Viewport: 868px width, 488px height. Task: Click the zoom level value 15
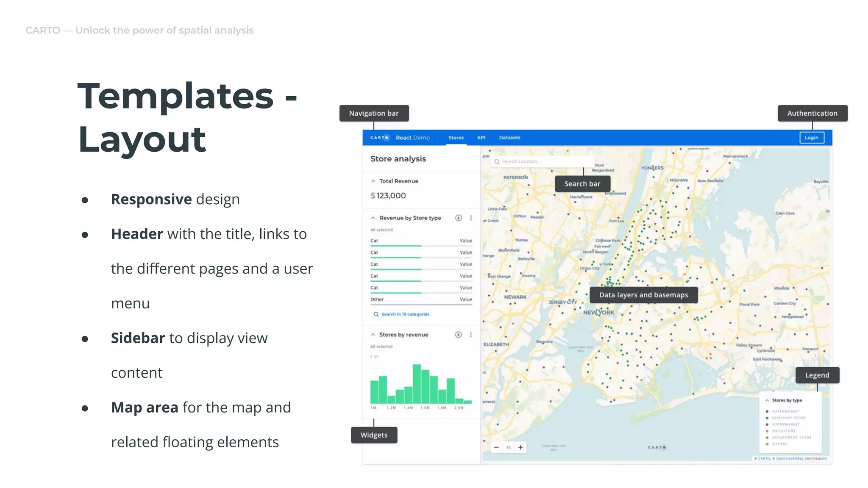tap(508, 447)
